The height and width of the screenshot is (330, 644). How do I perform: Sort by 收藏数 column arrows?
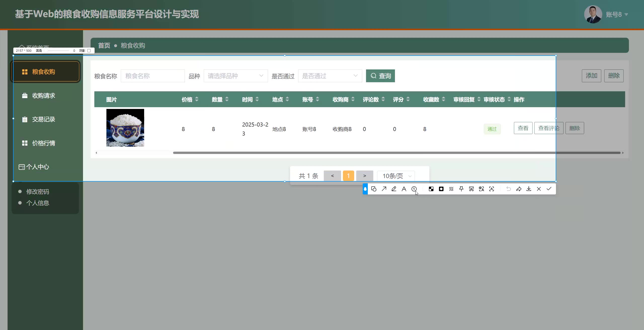444,99
